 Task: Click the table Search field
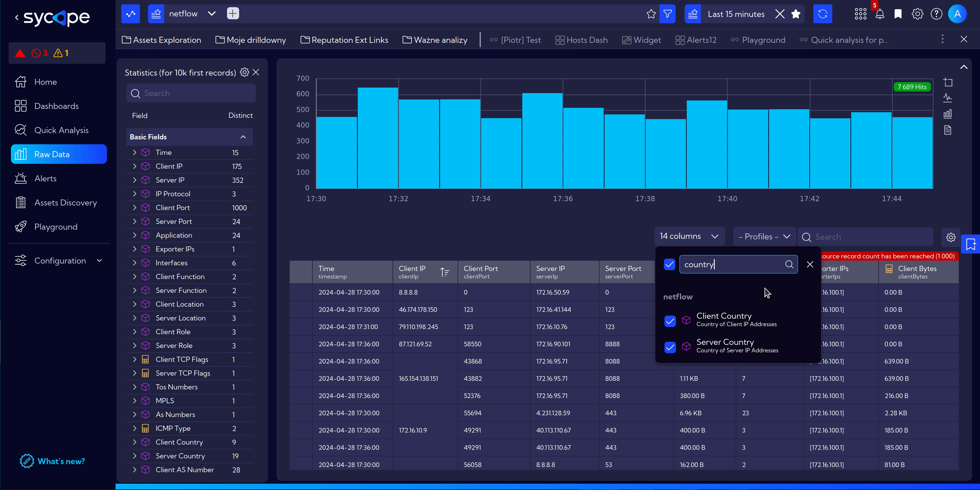(x=865, y=237)
